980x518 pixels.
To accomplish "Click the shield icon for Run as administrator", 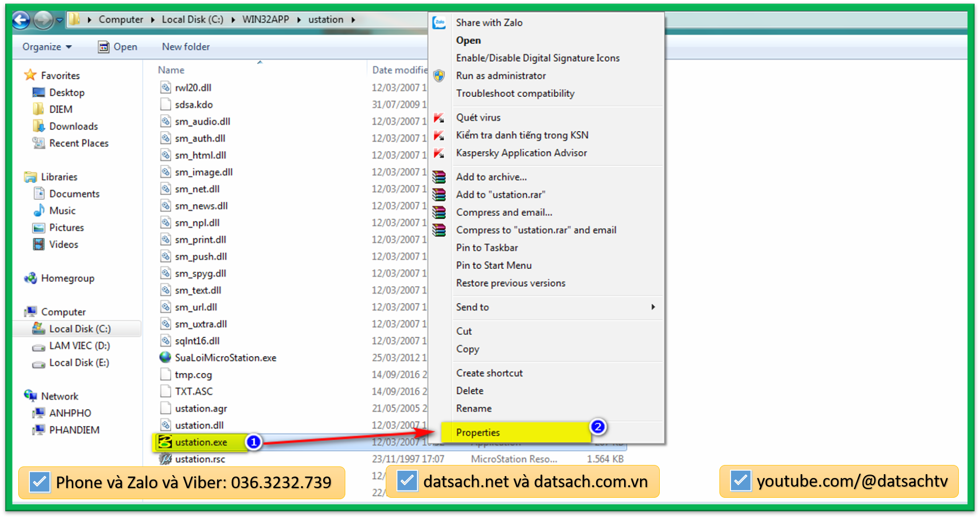I will pos(439,76).
